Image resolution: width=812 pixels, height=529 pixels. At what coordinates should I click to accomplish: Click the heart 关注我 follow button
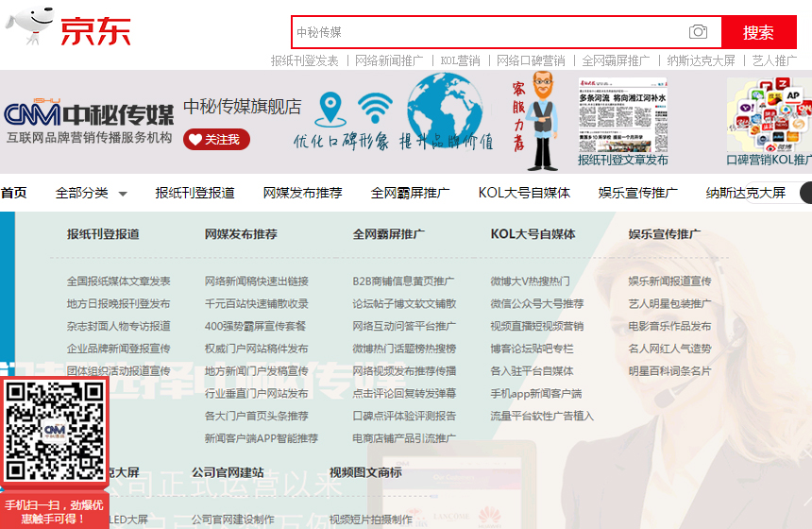(216, 140)
